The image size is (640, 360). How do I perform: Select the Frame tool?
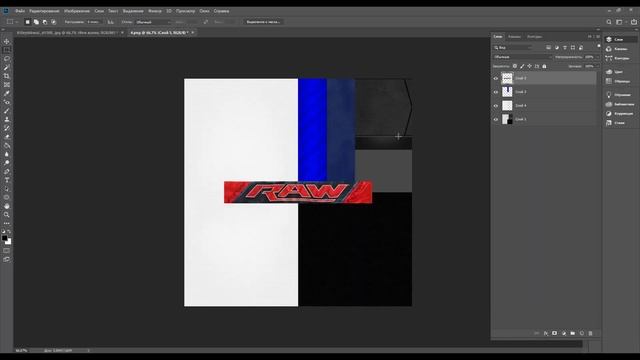pos(7,84)
